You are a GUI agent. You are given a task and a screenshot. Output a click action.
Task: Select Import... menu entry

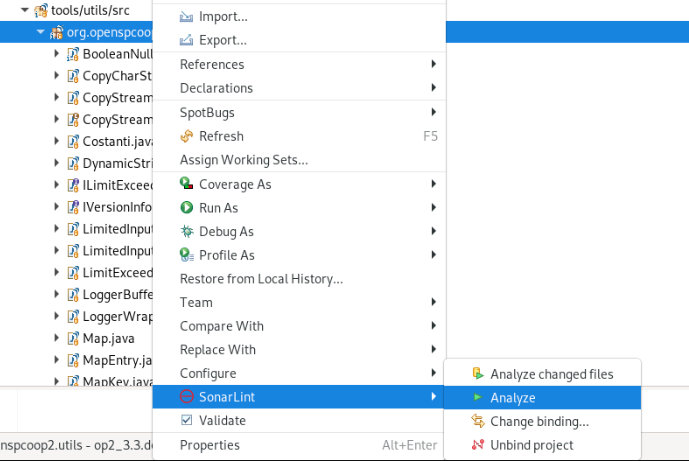[x=299, y=17]
